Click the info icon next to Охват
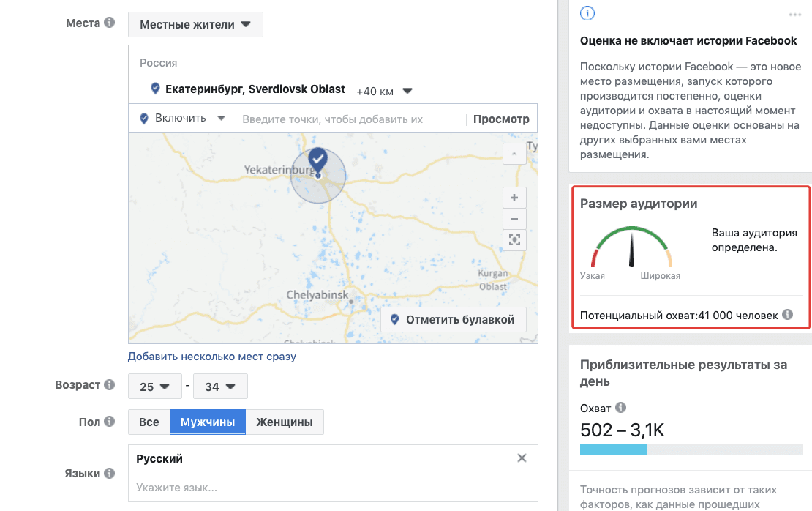Image resolution: width=812 pixels, height=511 pixels. pyautogui.click(x=620, y=407)
